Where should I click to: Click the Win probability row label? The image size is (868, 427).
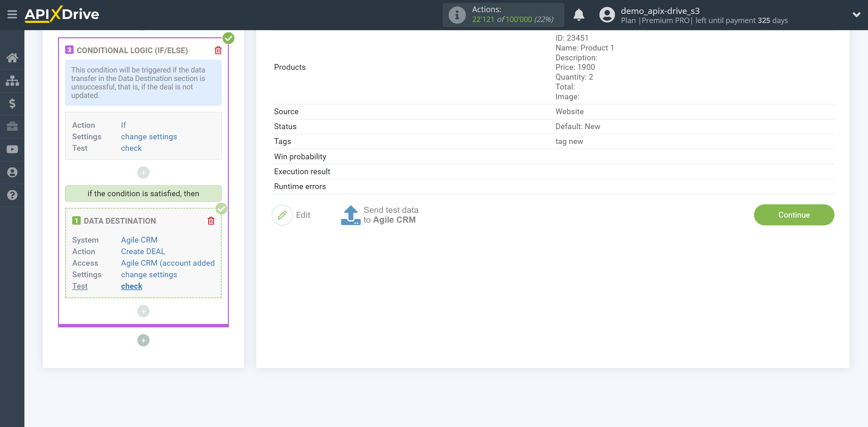click(300, 157)
